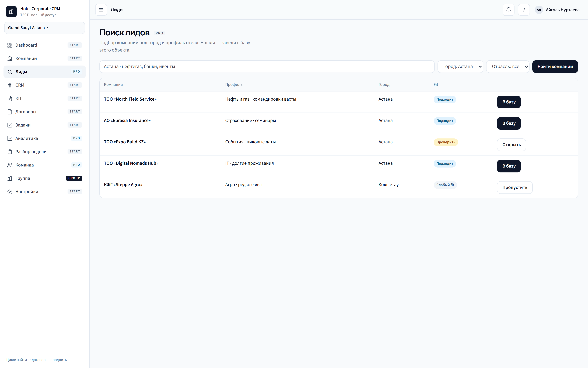Screen dimensions: 588x368
Task: Navigate to Аналитика
Action: tap(44, 138)
